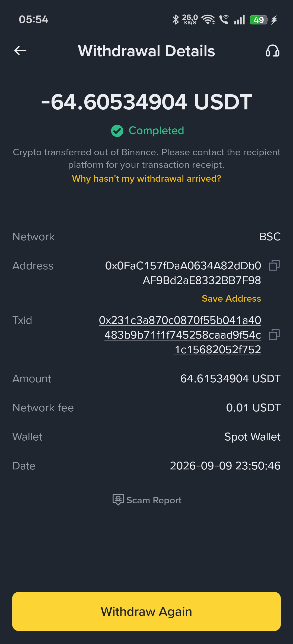Tap the battery indicator in status bar
Viewport: 293px width, 644px height.
(259, 20)
